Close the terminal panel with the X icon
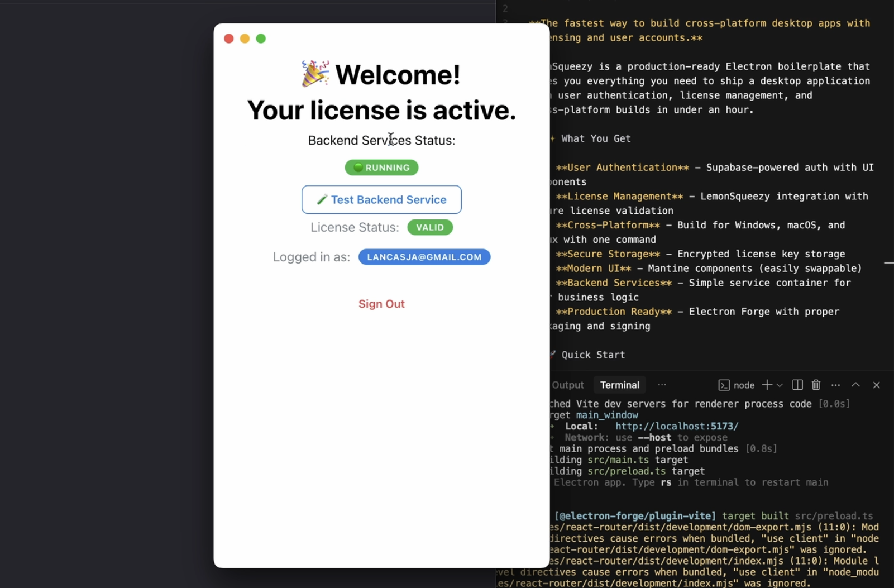This screenshot has width=894, height=588. (x=876, y=385)
